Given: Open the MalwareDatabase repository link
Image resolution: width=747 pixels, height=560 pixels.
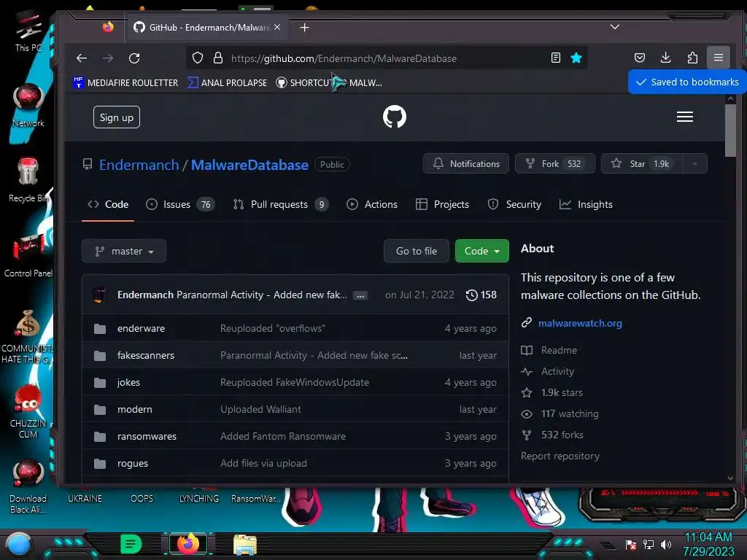Looking at the screenshot, I should pos(249,165).
